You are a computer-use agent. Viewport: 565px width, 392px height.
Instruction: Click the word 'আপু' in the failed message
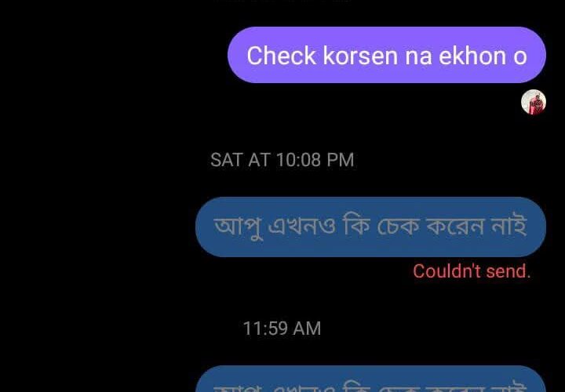point(238,227)
